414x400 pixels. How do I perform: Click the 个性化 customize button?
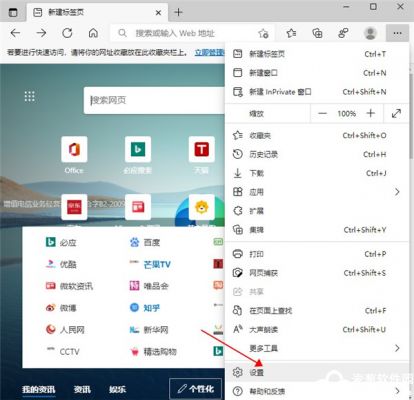click(195, 389)
